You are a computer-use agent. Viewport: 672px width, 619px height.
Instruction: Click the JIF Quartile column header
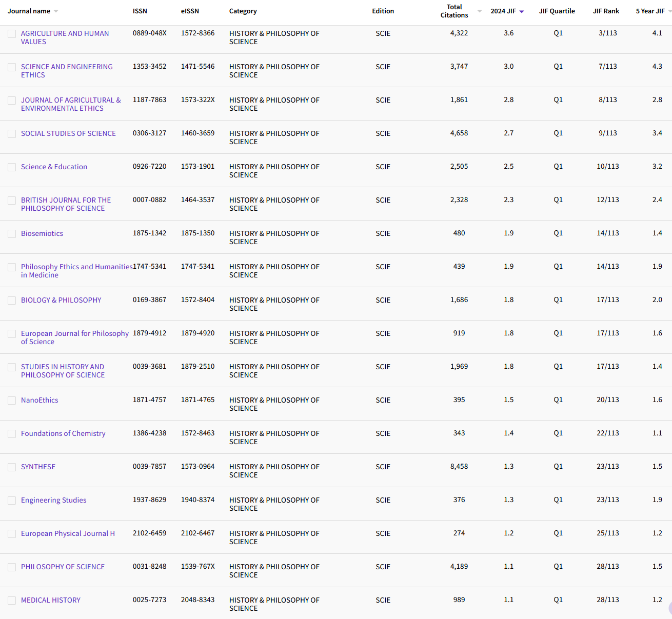pos(557,11)
